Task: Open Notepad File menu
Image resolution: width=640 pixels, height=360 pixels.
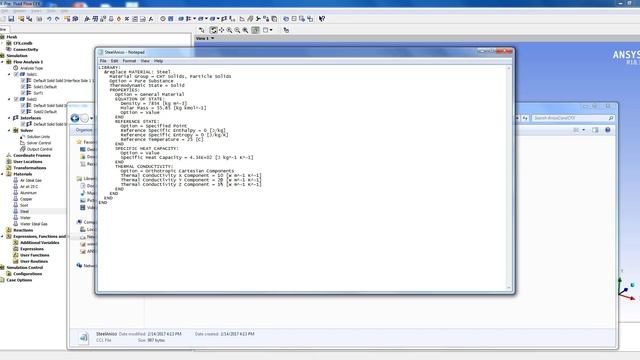Action: pyautogui.click(x=103, y=61)
